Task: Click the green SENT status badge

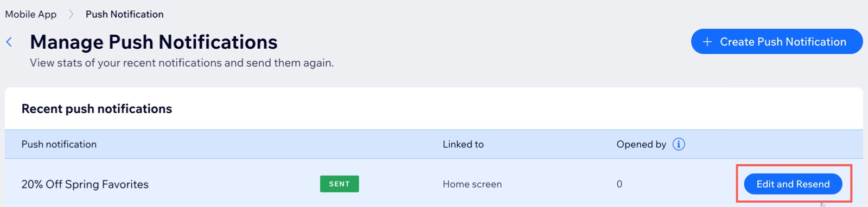Action: point(339,184)
